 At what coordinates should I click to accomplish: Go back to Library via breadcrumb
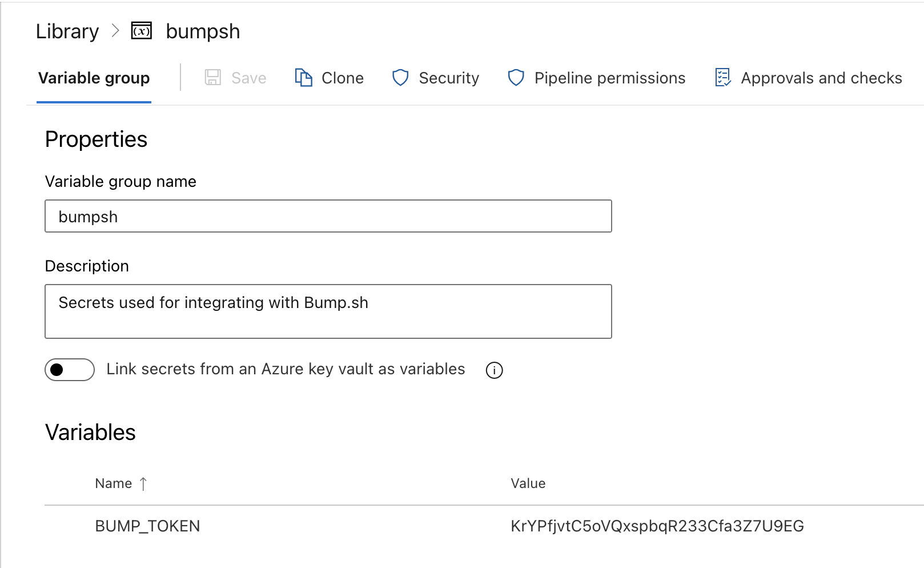67,31
